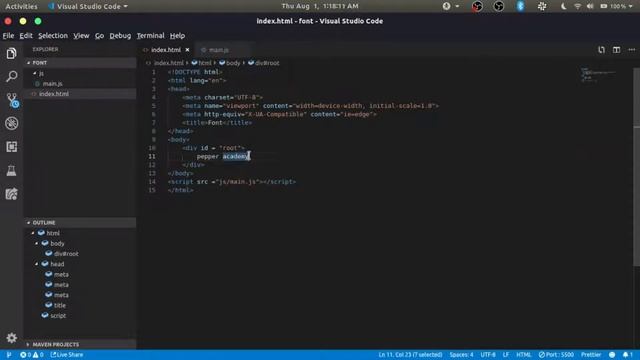Click the errors count in status bar

click(x=26, y=355)
